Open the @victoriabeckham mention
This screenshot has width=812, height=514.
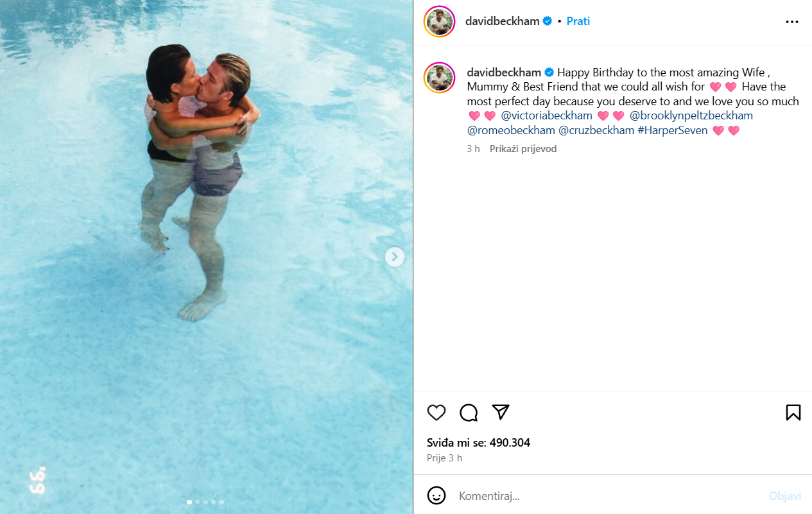point(546,116)
